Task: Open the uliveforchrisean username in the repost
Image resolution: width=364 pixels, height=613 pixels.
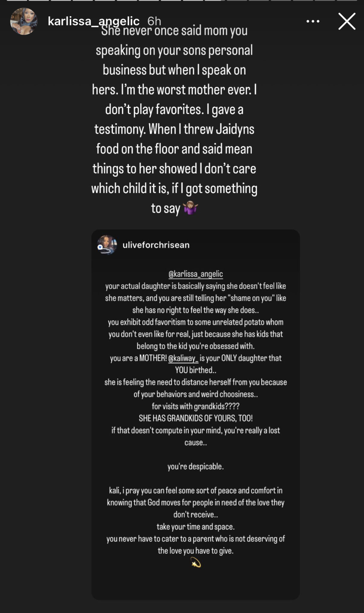Action: coord(156,245)
